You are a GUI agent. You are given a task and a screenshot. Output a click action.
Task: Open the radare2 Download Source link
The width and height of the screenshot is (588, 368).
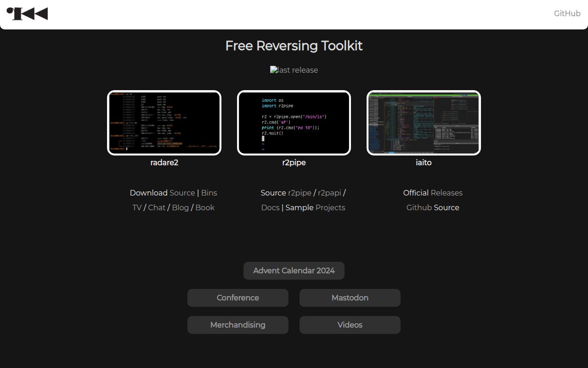click(x=182, y=193)
